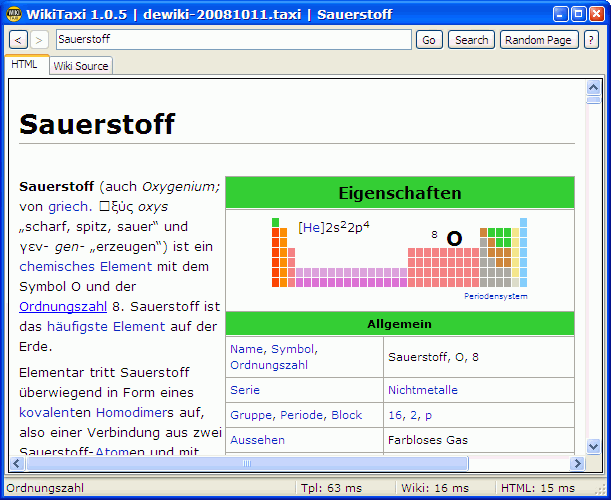Open the Nichtmetalle link in the table
Screen dimensions: 611x500
[x=422, y=390]
